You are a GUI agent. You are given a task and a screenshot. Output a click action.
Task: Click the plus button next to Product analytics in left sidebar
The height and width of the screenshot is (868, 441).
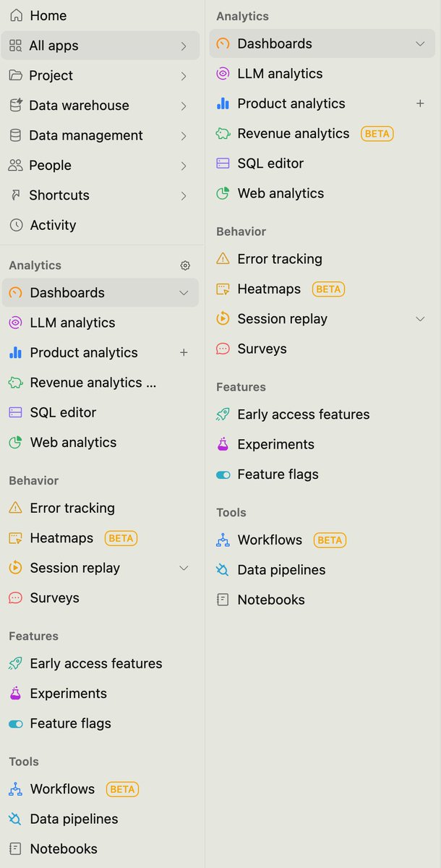pyautogui.click(x=184, y=352)
